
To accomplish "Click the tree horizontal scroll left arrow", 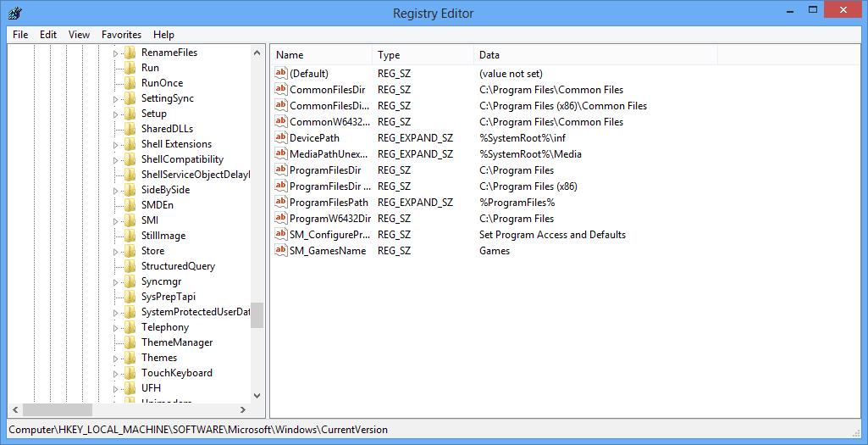I will (x=15, y=410).
